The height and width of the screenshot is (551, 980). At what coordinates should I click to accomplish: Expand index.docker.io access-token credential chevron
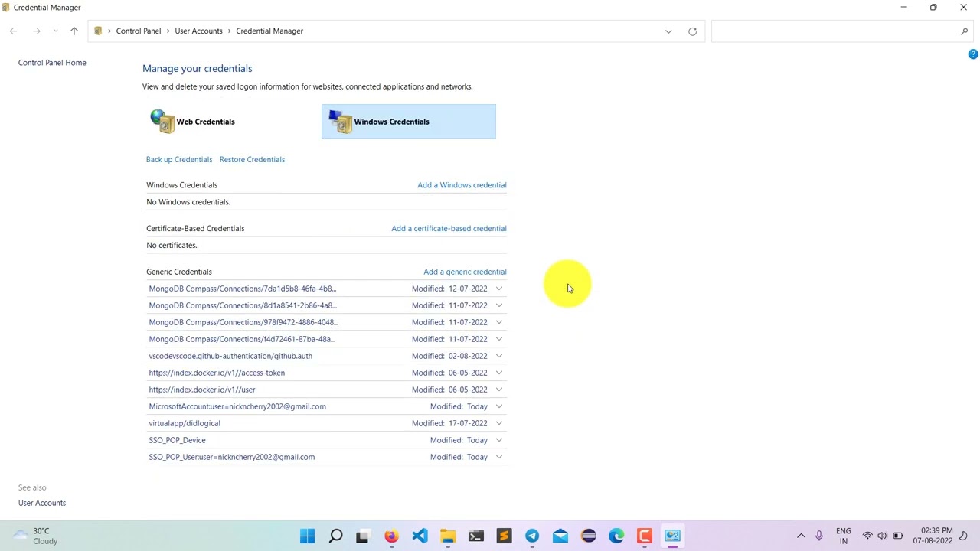(x=499, y=373)
